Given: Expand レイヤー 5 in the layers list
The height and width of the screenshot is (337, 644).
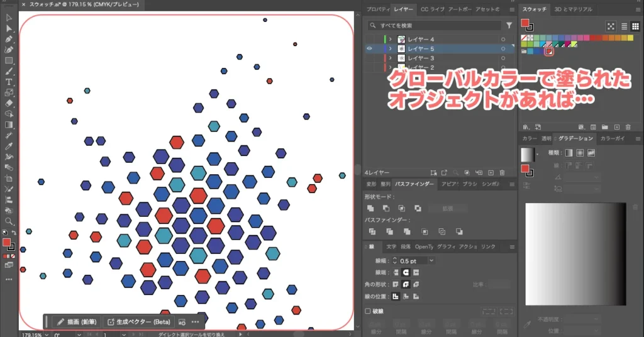Looking at the screenshot, I should pos(391,48).
